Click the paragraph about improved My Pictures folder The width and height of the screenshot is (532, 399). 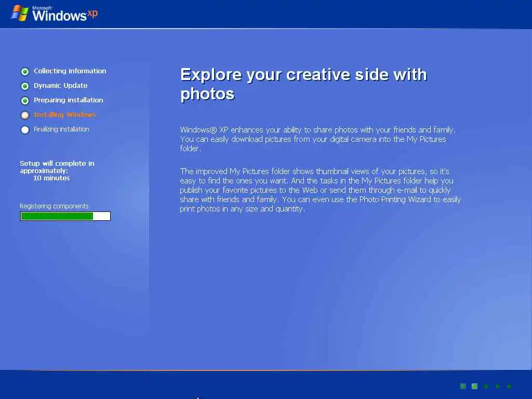pos(320,190)
